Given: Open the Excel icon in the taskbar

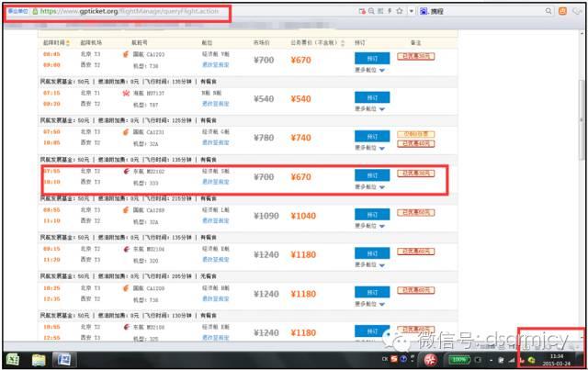Looking at the screenshot, I should tap(14, 359).
